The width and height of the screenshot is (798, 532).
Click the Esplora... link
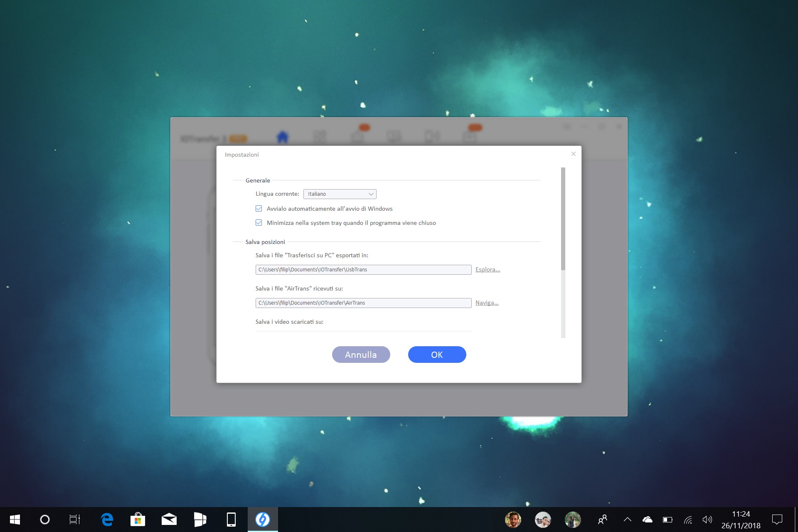(x=488, y=269)
